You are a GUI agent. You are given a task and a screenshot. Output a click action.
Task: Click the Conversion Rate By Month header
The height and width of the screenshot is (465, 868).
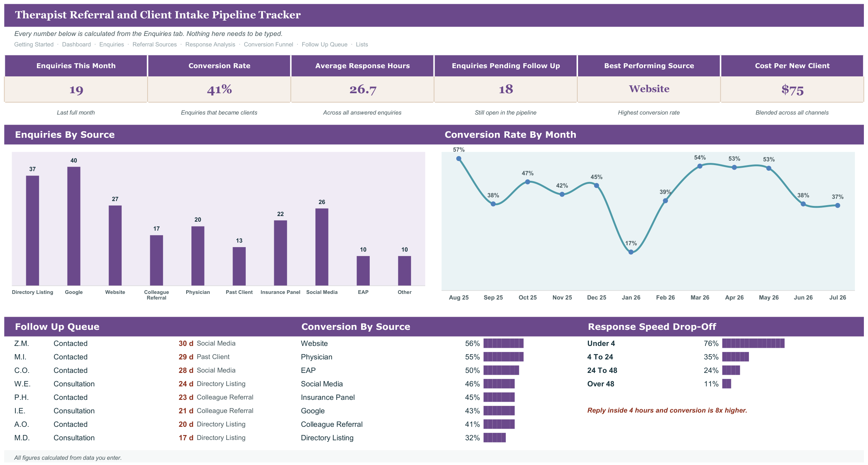pos(510,135)
